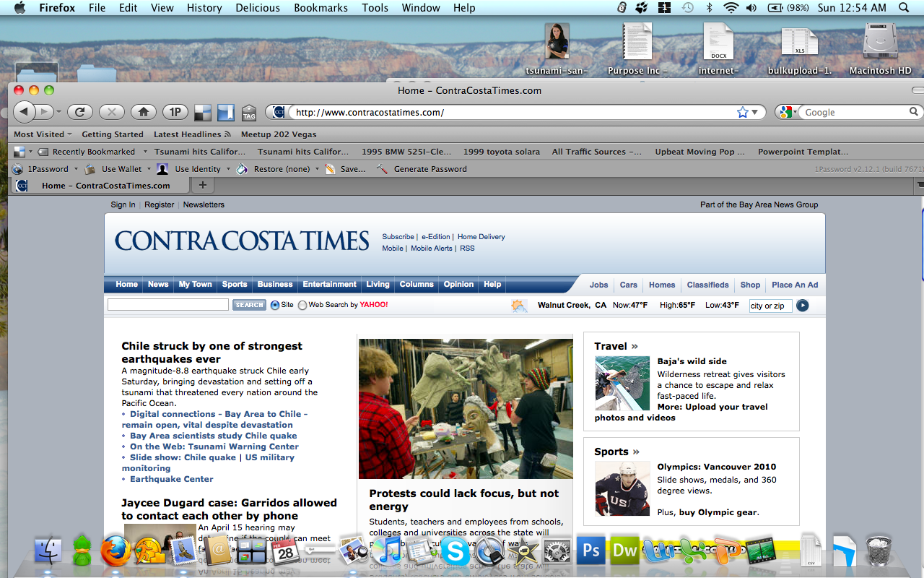Stop loading with the X toolbar button
The image size is (924, 578).
tap(112, 112)
